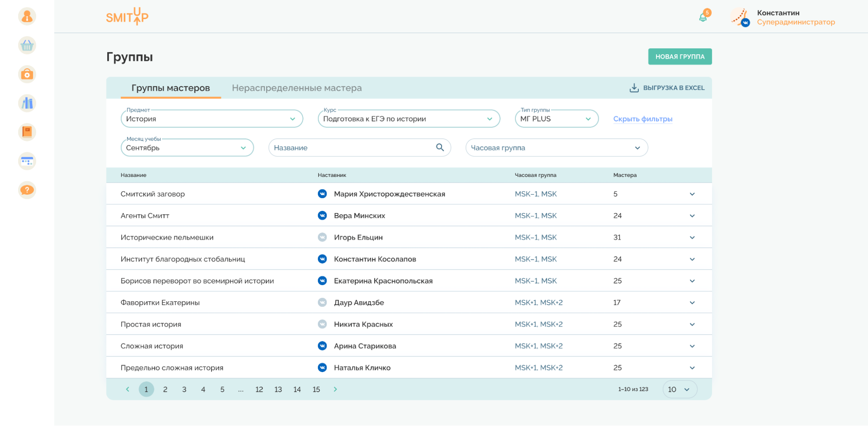Click the Скрыть фильтры link
The width and height of the screenshot is (868, 426).
pos(643,119)
